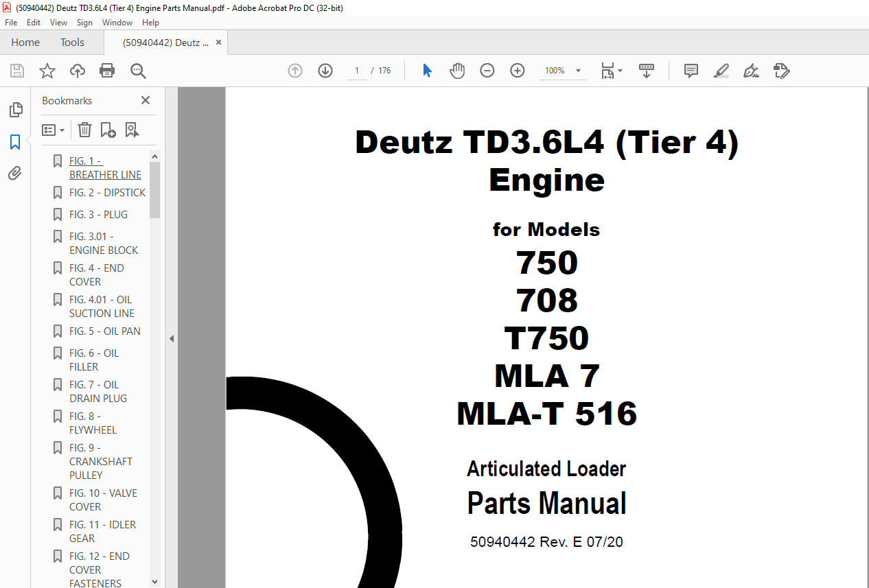This screenshot has width=869, height=588.
Task: Click bookmarks scrollbar up arrow
Action: pyautogui.click(x=154, y=156)
